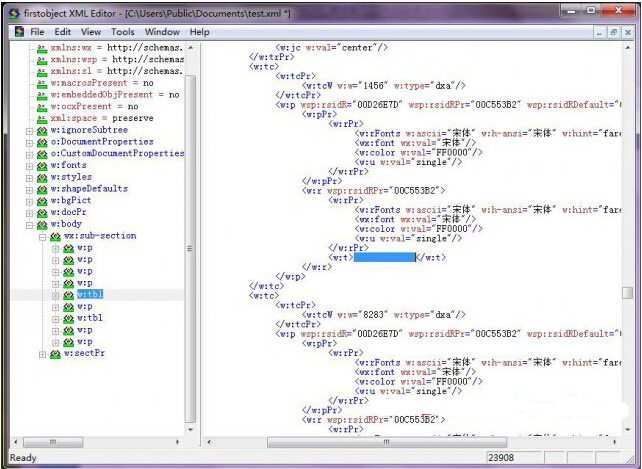Image resolution: width=642 pixels, height=469 pixels.
Task: Expand the o:DocumentProperties node
Action: [29, 142]
